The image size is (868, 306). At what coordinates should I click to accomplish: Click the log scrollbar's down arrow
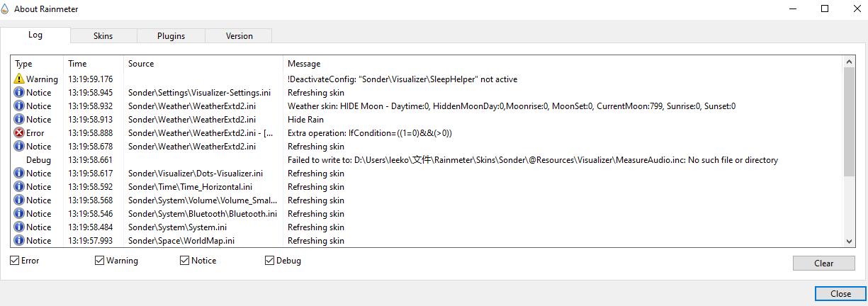click(850, 241)
